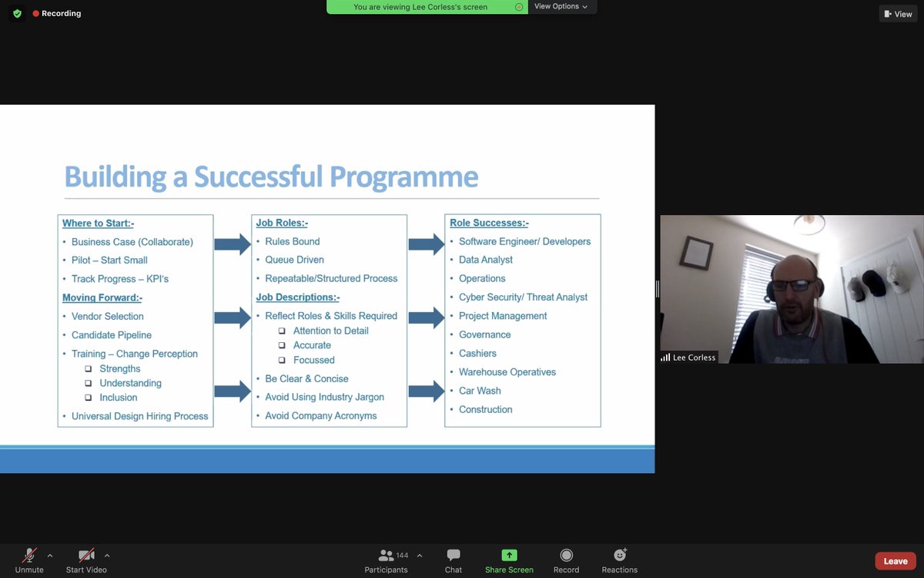The height and width of the screenshot is (578, 924).
Task: Expand video options caret next to Start Video
Action: tap(107, 555)
